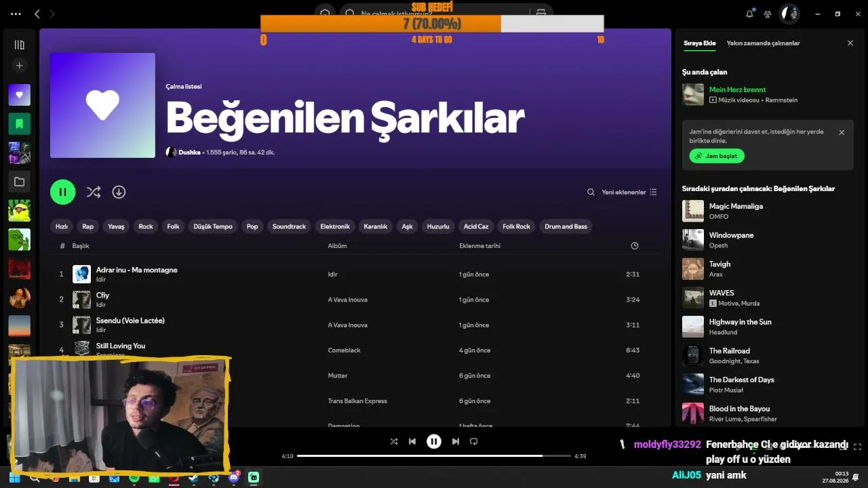Screen dimensions: 868x488
Task: Open the Comeblack album link
Action: tap(344, 350)
